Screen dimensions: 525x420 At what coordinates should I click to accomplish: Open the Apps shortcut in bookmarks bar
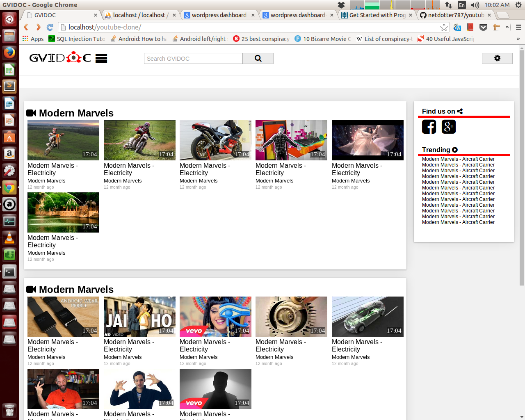pos(33,39)
